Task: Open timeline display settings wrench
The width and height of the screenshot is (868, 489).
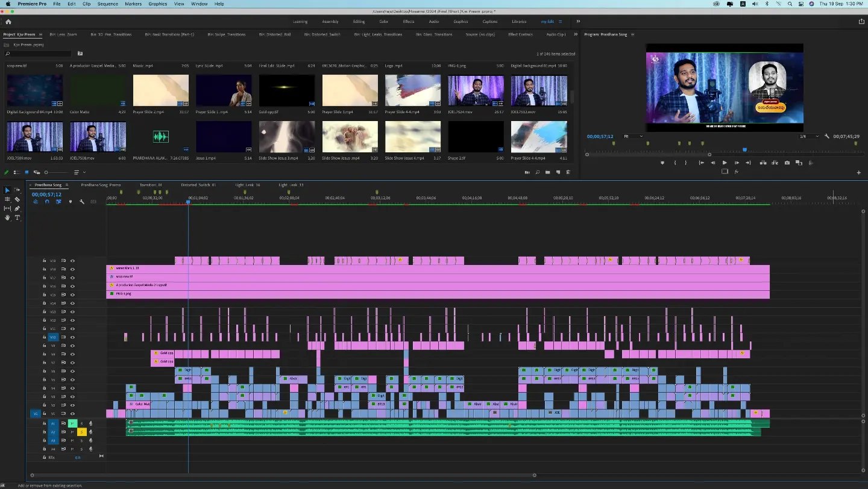Action: 82,201
